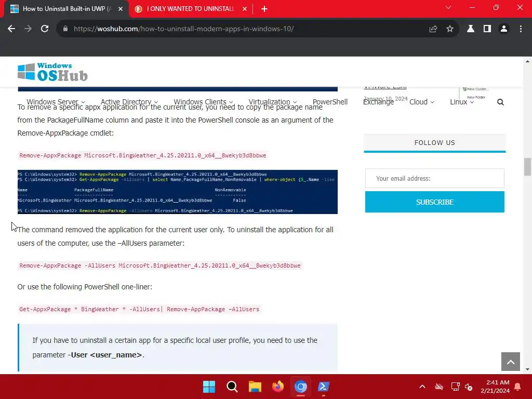Expand the Windows Server menu

tap(56, 102)
